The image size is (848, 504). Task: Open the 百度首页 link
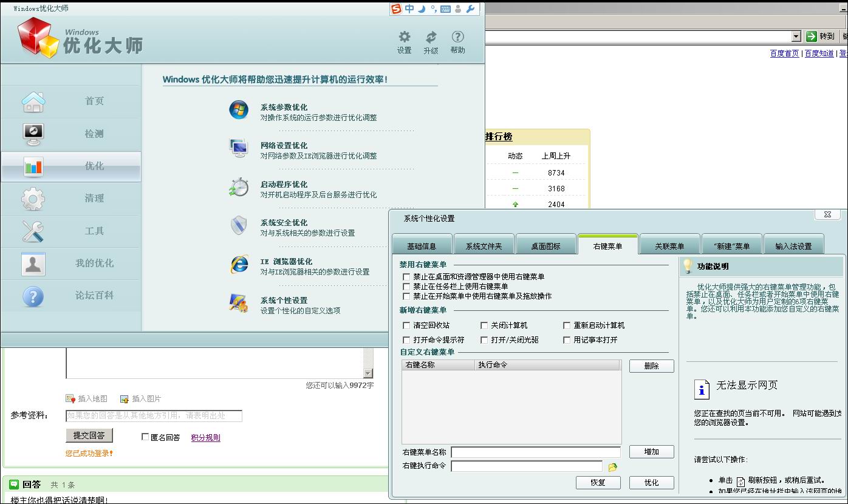[785, 53]
